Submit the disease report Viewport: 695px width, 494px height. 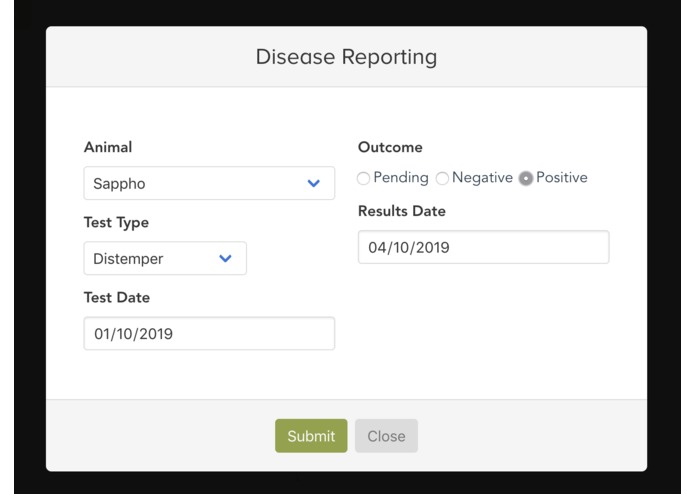pyautogui.click(x=311, y=436)
